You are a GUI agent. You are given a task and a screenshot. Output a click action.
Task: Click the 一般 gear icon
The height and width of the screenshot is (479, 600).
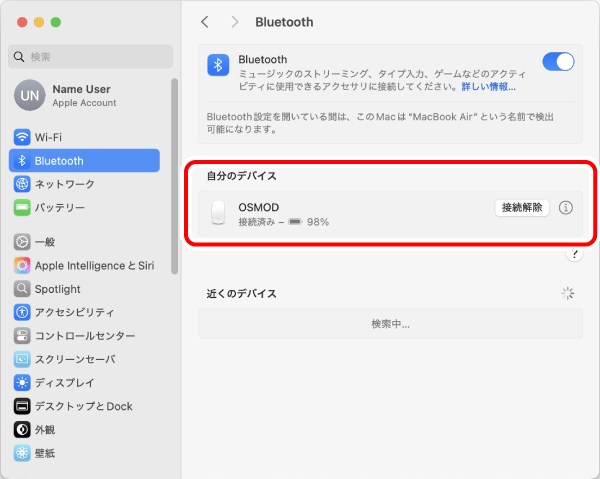(22, 242)
